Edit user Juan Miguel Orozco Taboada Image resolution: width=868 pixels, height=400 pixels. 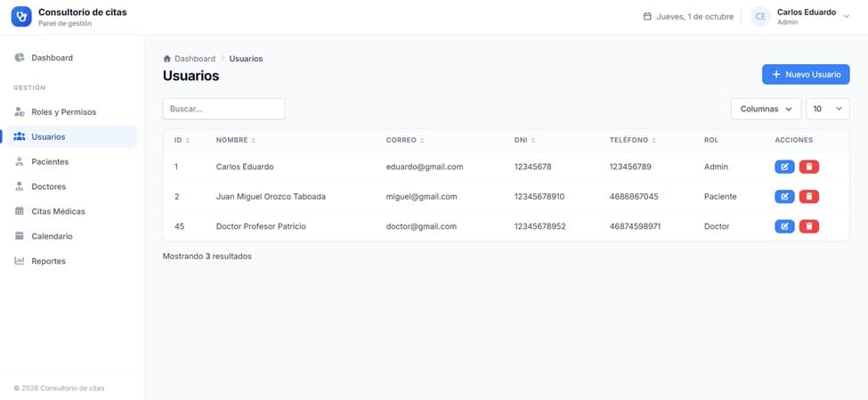[784, 197]
